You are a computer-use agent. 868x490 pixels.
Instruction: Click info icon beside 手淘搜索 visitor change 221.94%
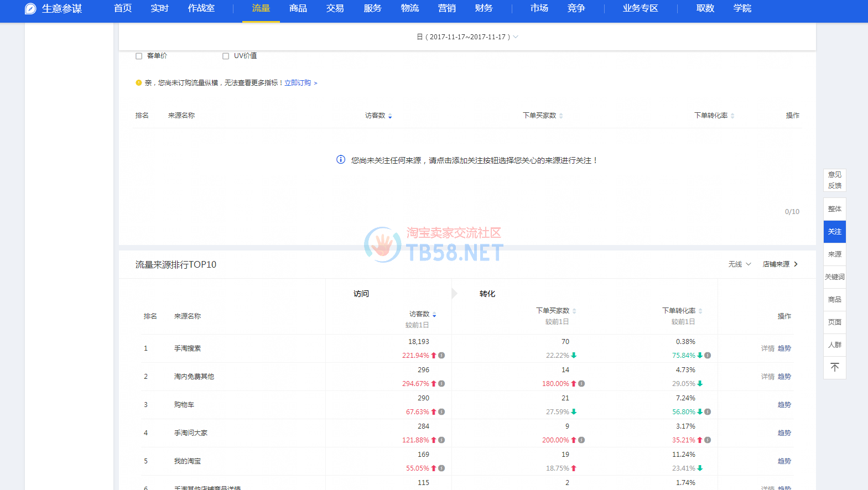pyautogui.click(x=441, y=356)
